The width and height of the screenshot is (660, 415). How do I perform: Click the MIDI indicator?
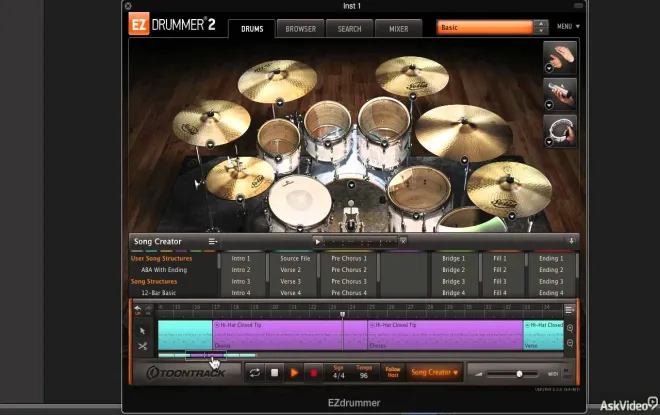coord(553,374)
